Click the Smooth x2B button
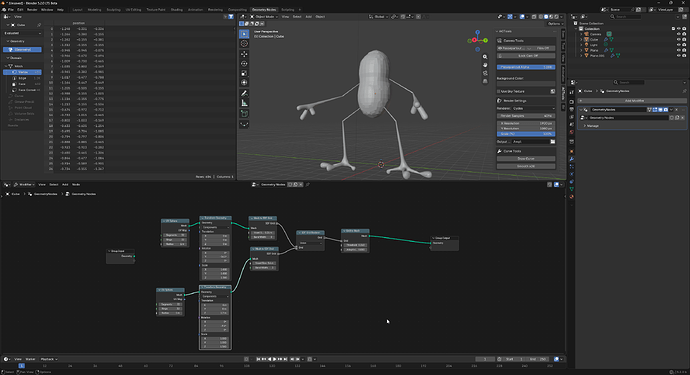690x375 pixels. [x=526, y=166]
